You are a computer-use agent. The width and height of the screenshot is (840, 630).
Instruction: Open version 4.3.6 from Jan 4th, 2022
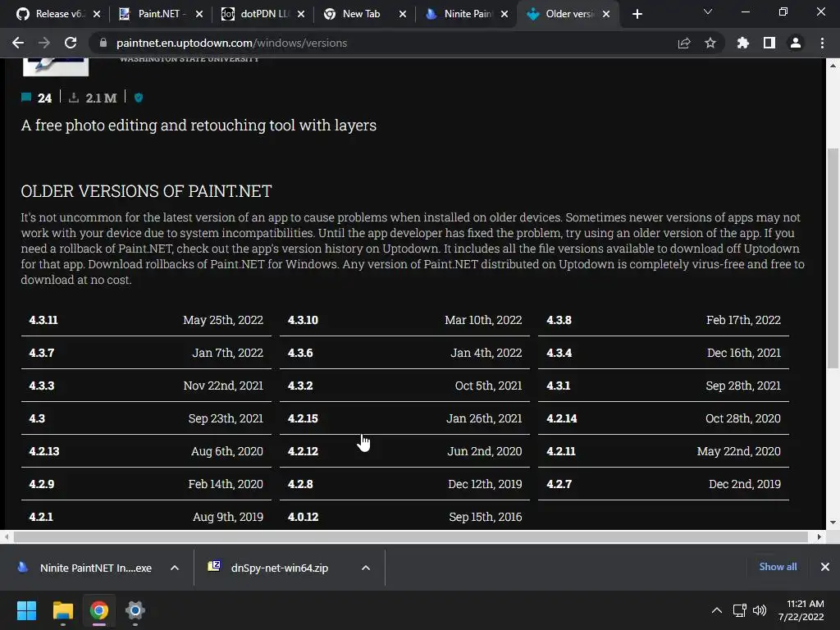(404, 353)
